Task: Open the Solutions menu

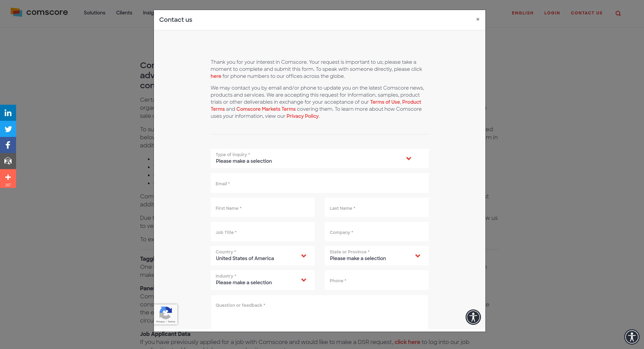Action: [95, 13]
